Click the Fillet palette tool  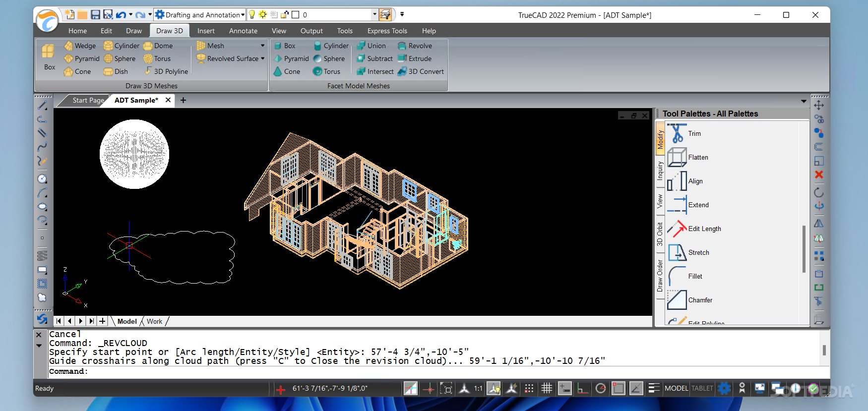click(x=685, y=276)
